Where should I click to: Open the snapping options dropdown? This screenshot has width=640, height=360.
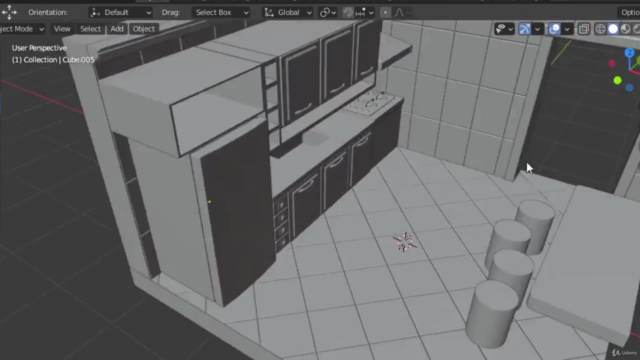point(364,13)
